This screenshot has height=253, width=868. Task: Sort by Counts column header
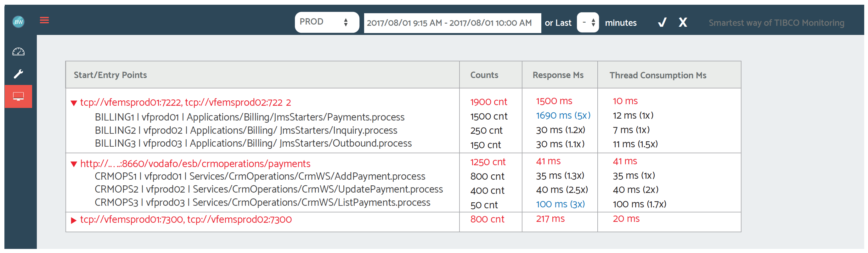(484, 75)
